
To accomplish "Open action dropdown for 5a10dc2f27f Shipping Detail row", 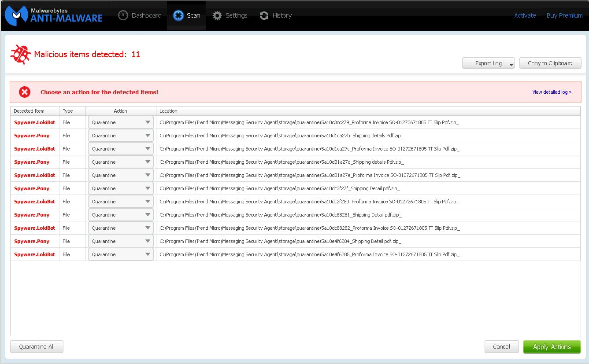I will (121, 188).
